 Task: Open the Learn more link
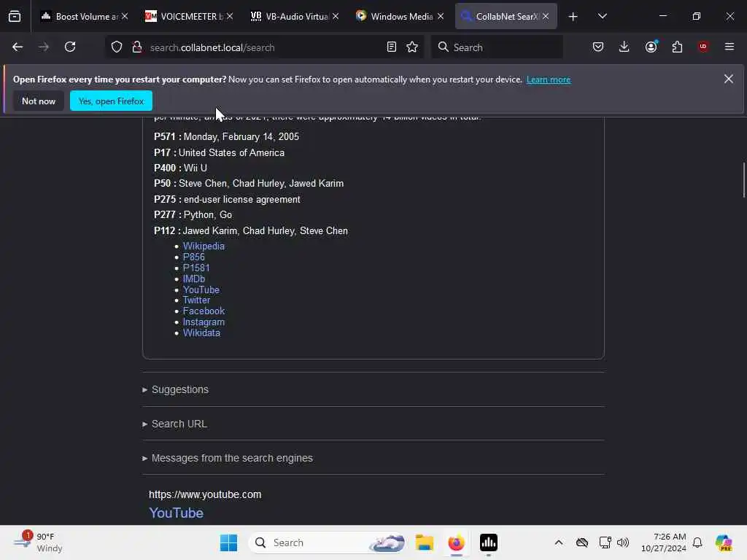click(549, 79)
